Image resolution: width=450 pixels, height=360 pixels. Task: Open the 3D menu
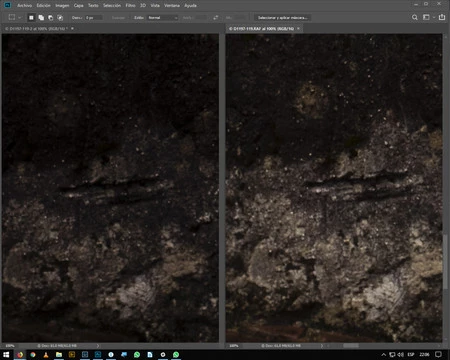coord(143,5)
